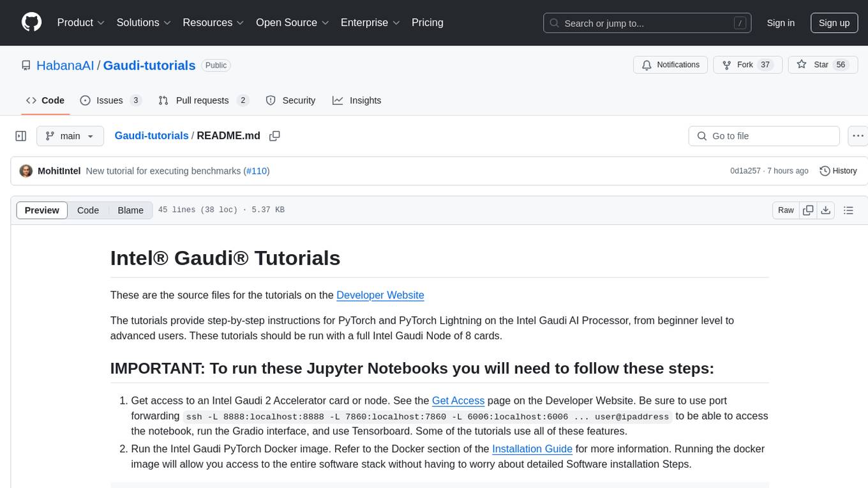The image size is (868, 488).
Task: Open the more file actions menu
Action: (858, 136)
